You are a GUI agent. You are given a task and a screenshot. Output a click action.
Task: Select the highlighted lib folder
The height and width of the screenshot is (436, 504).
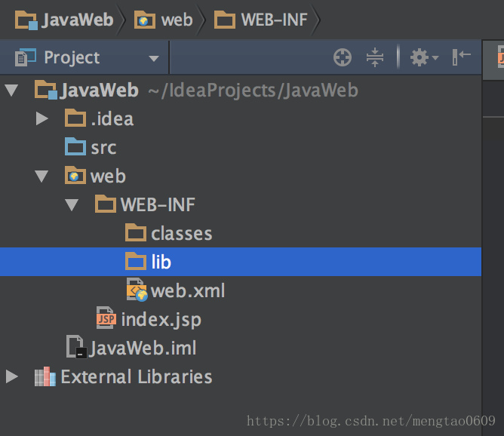pyautogui.click(x=241, y=262)
